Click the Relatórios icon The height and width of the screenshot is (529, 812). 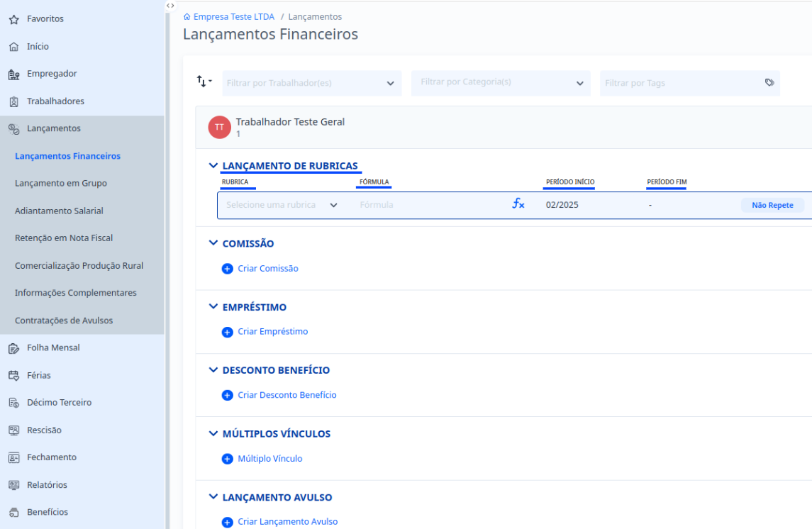[x=14, y=485]
